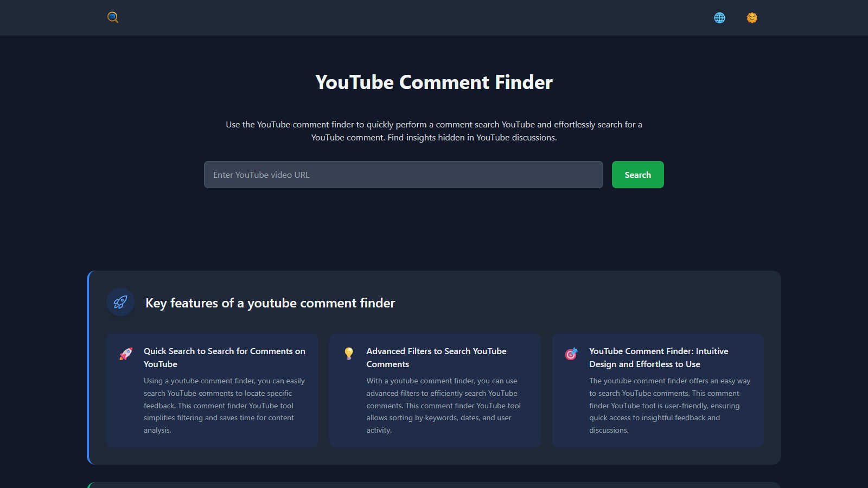Screen dimensions: 868x488
Task: Click the magnifier logo icon in header
Action: [x=113, y=17]
